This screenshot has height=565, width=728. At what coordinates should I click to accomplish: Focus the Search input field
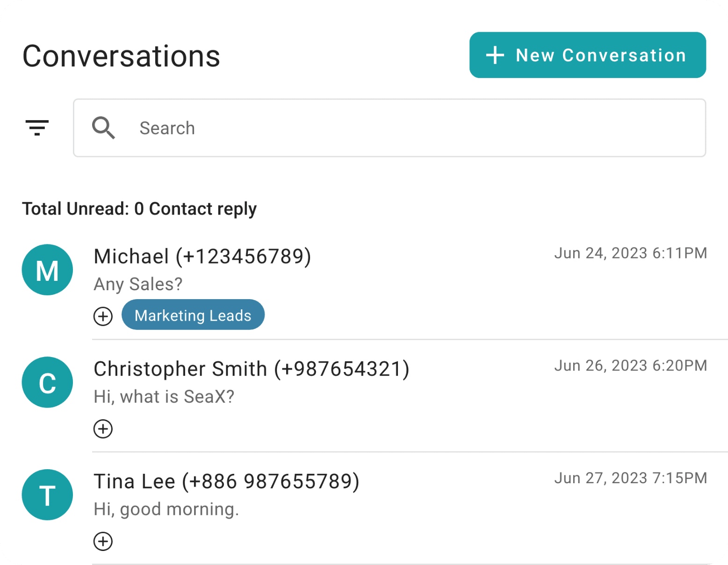[x=389, y=128]
